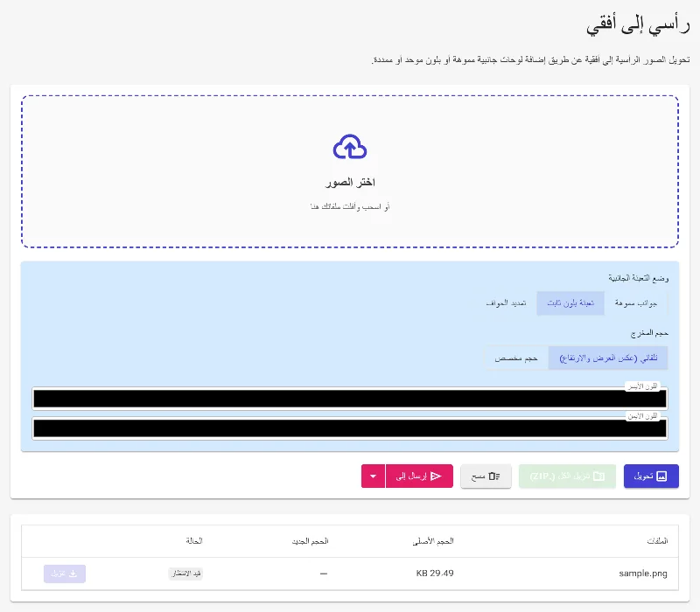The height and width of the screenshot is (612, 700).
Task: Click the تحويل convert button
Action: [651, 476]
